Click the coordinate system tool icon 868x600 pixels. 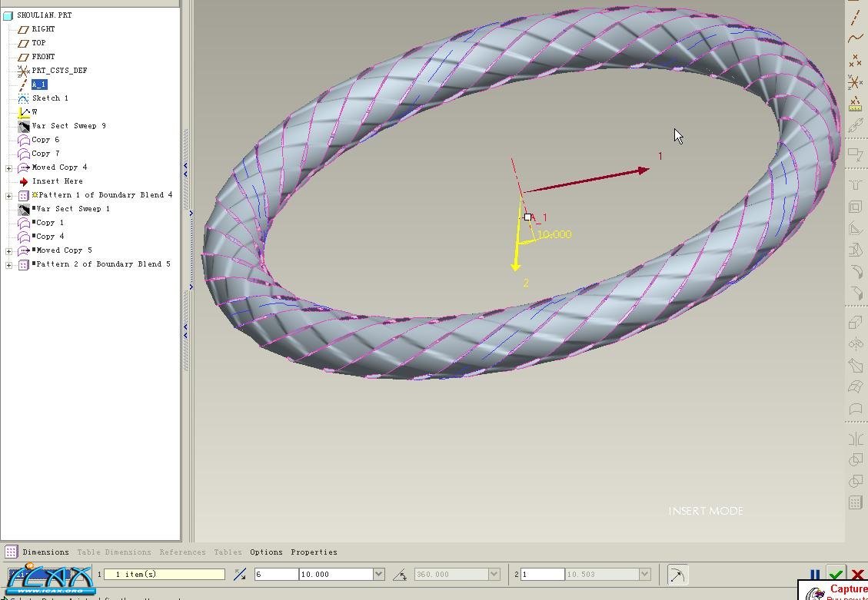point(855,81)
